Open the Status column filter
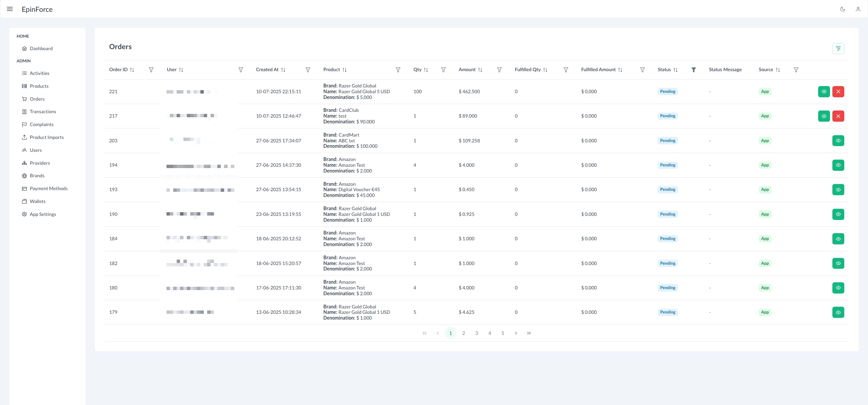Screen dimensions: 868x405 (x=693, y=70)
